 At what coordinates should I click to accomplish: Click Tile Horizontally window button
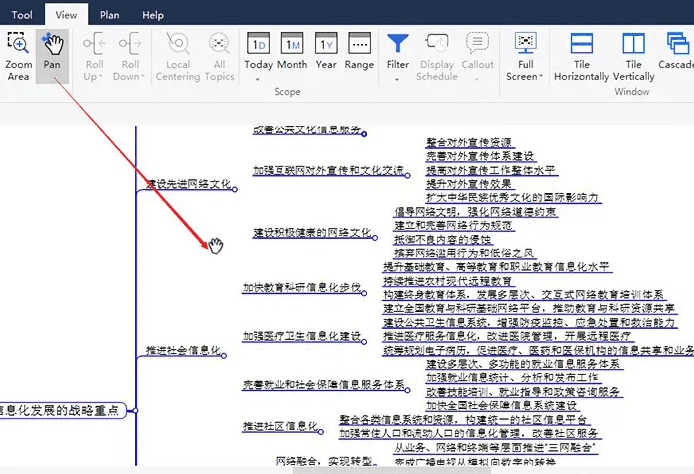click(x=581, y=56)
